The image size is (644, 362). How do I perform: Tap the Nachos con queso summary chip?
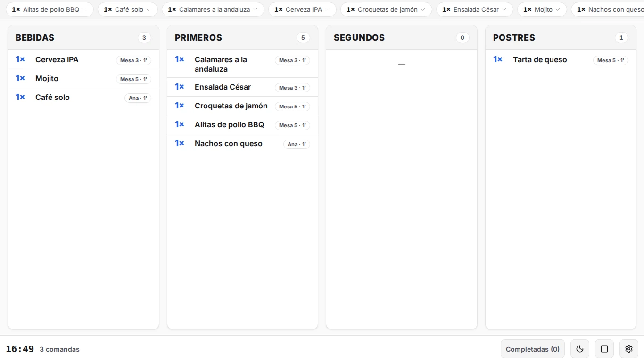pos(608,9)
